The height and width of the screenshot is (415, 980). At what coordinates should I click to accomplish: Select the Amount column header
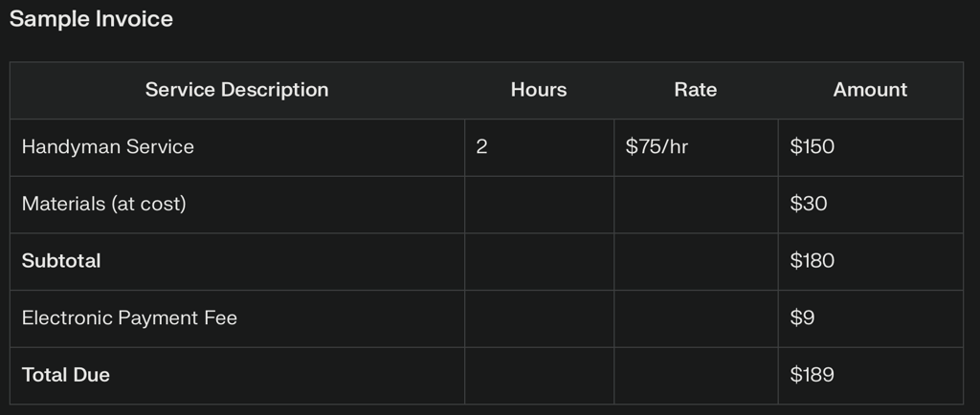pos(869,90)
